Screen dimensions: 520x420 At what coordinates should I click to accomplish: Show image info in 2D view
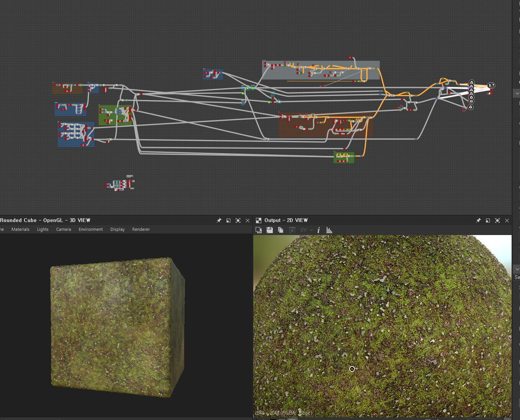coord(319,230)
